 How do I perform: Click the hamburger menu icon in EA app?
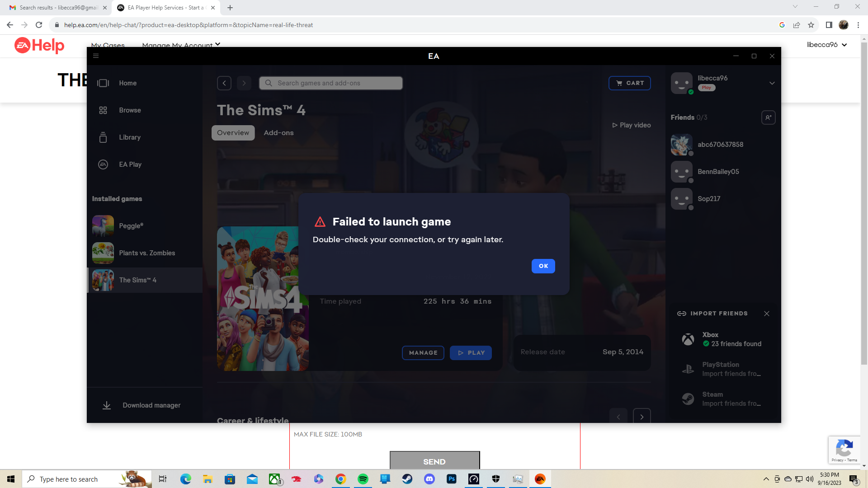(96, 56)
